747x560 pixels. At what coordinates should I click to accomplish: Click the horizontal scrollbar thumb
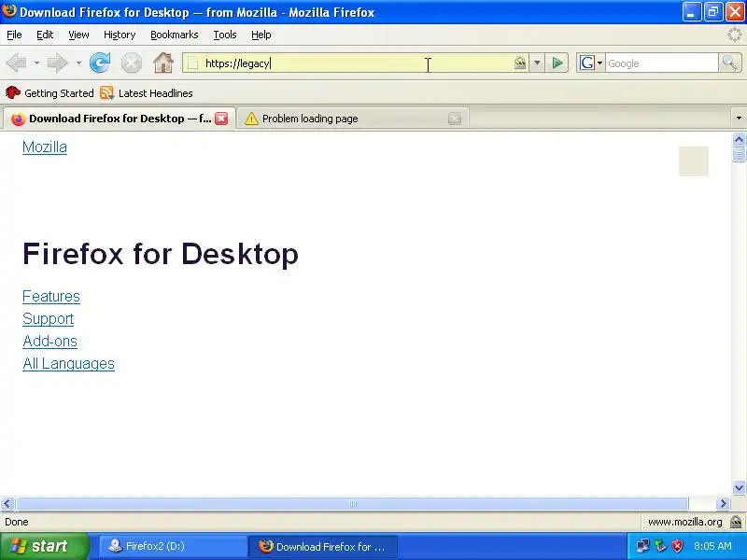352,503
